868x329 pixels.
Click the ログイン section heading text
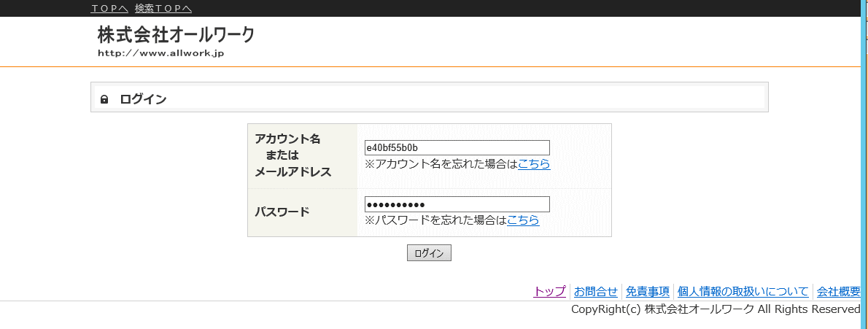coord(143,100)
